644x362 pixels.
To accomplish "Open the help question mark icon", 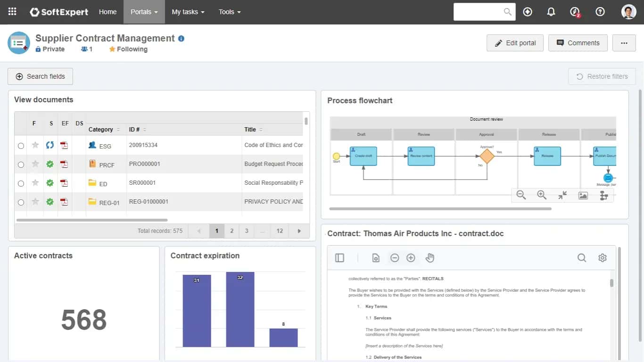I will click(600, 12).
